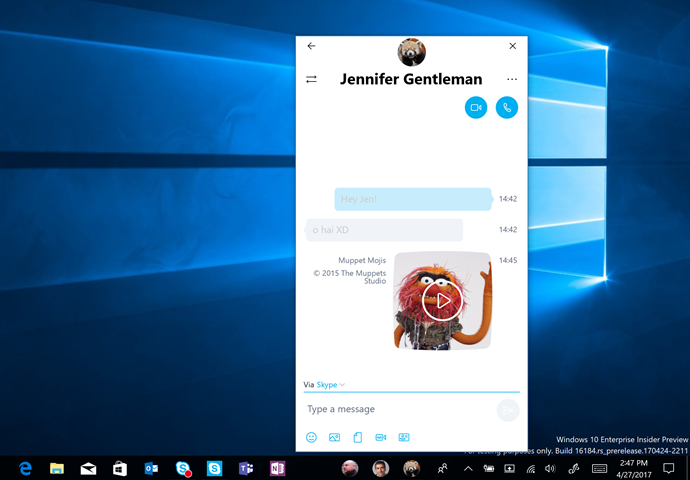Open the Windows Store from the taskbar
Image resolution: width=690 pixels, height=480 pixels.
coord(120,469)
